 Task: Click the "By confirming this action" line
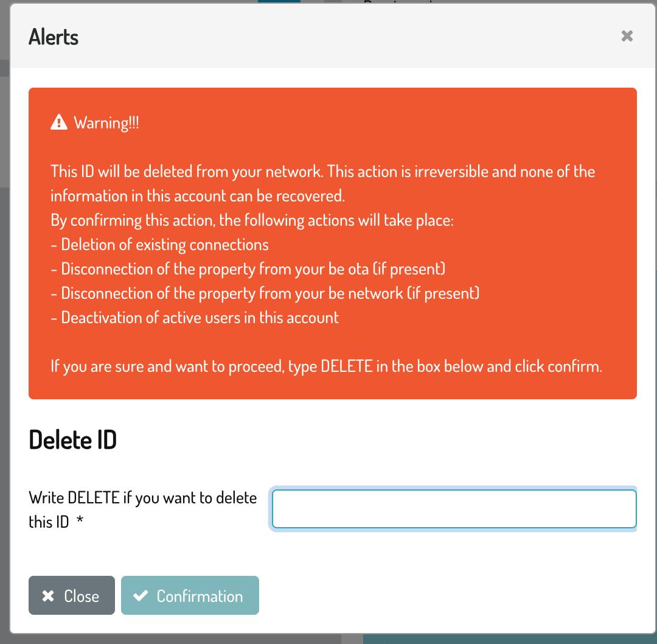[x=252, y=220]
